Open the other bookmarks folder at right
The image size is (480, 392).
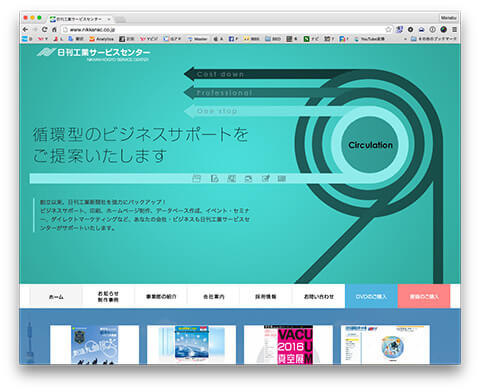pos(433,39)
